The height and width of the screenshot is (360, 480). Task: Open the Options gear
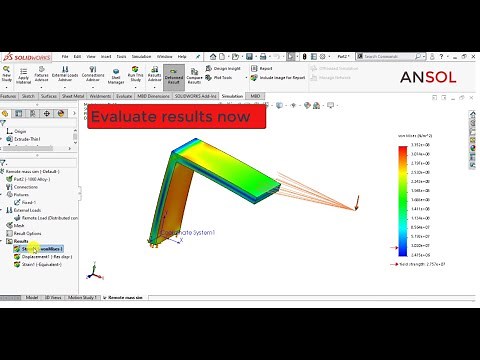(x=322, y=57)
